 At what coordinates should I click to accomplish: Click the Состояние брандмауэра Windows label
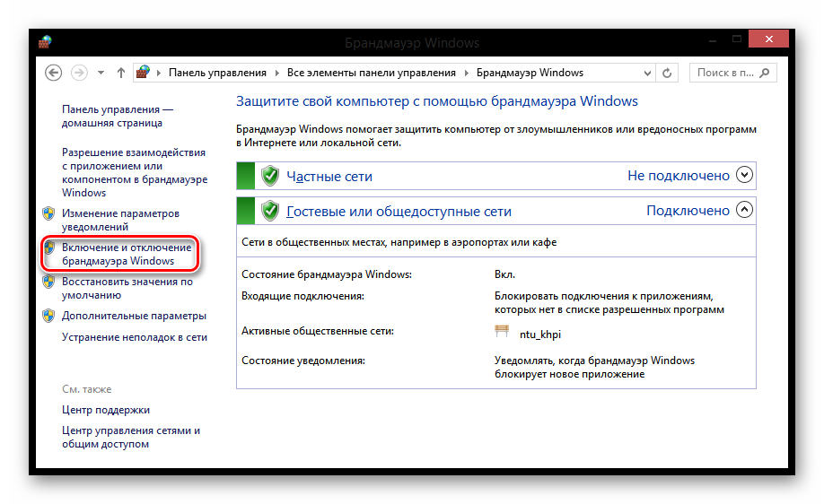[327, 274]
